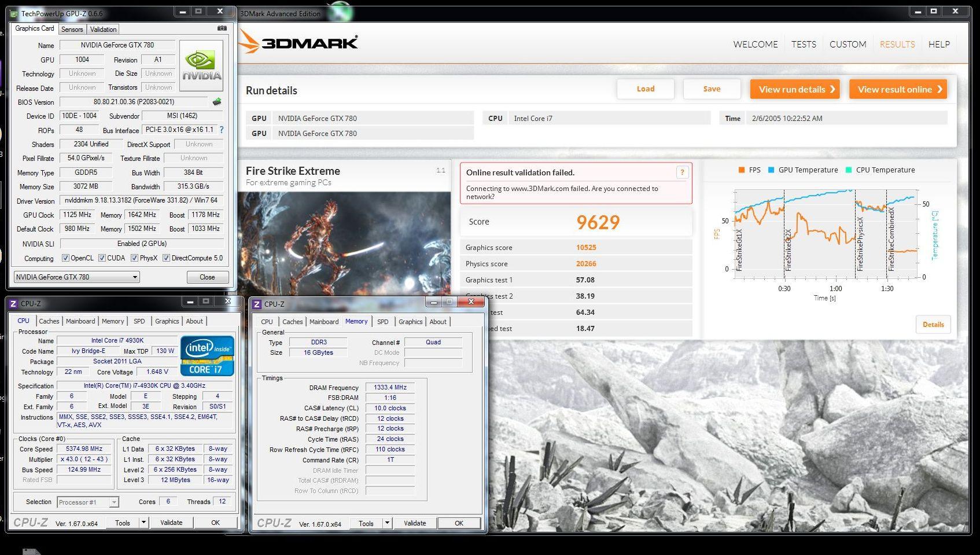This screenshot has height=555, width=980.
Task: Click Validate in the left CPU-Z window
Action: point(171,523)
